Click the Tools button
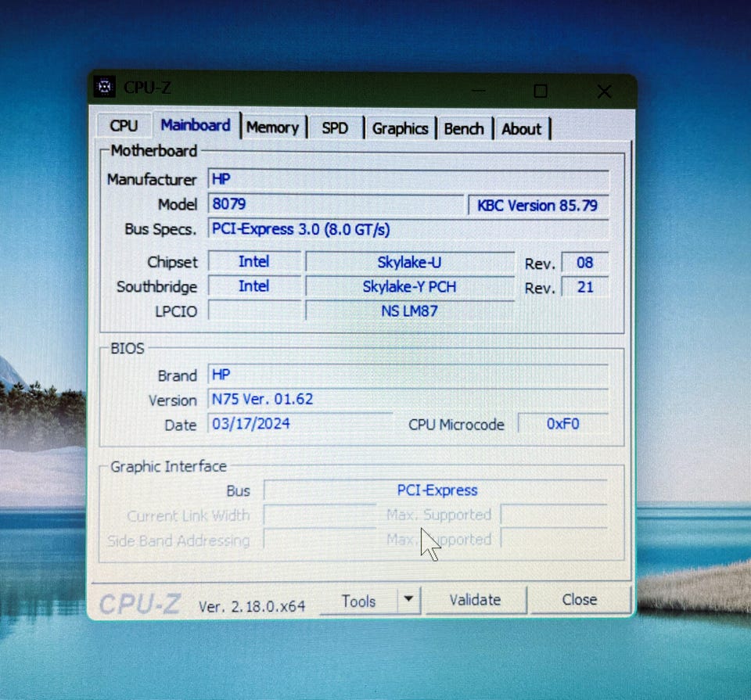 point(358,601)
